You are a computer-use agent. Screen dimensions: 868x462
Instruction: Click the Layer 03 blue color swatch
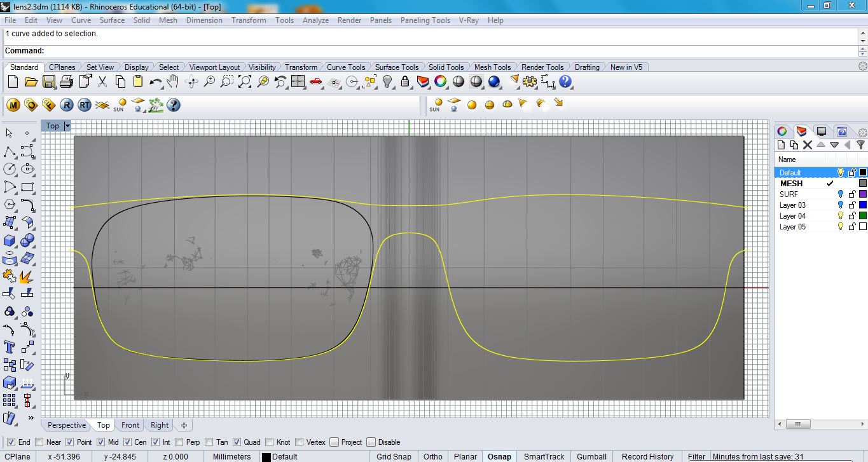tap(862, 205)
